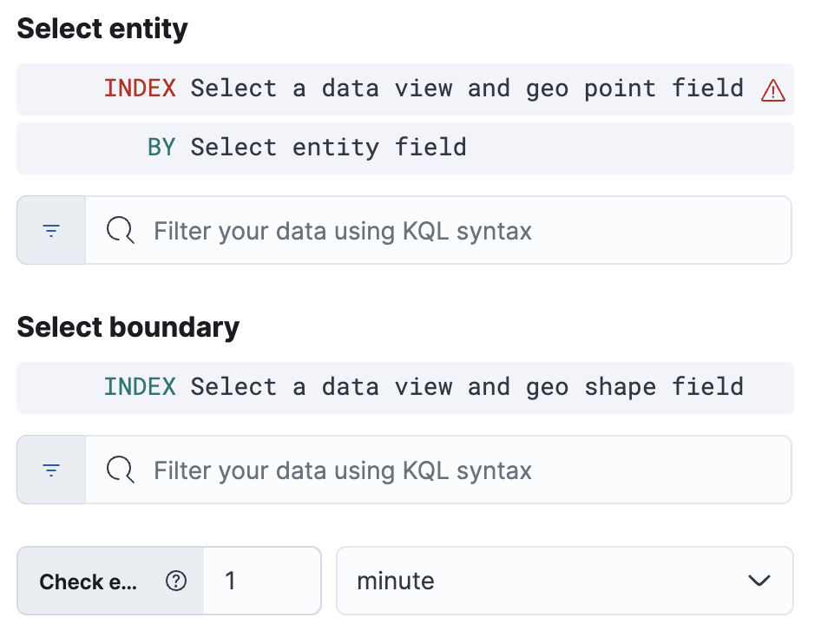Click the check interval number field showing 1

(x=262, y=581)
